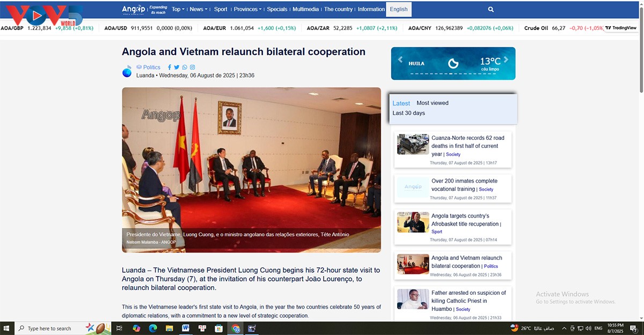The height and width of the screenshot is (335, 644).
Task: Share article via Facebook icon
Action: click(170, 68)
